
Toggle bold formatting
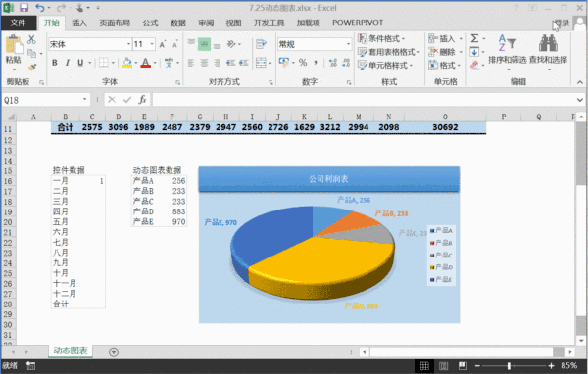pos(55,63)
